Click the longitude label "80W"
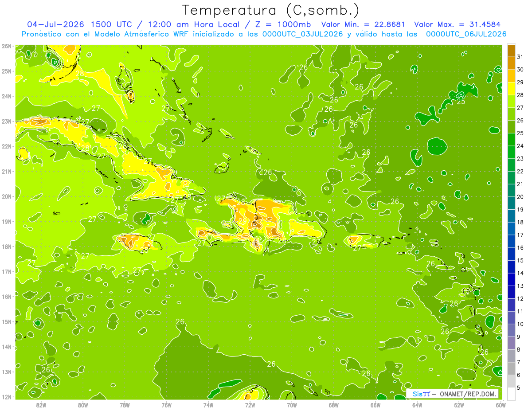The image size is (532, 411). (x=83, y=405)
